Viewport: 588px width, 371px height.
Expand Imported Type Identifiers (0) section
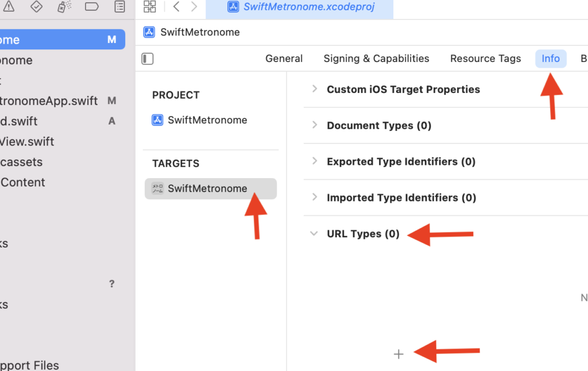pyautogui.click(x=315, y=197)
